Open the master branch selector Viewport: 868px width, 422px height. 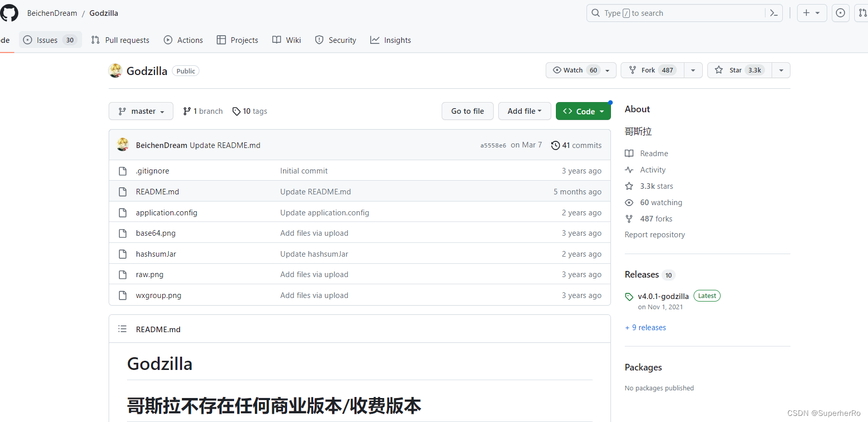[x=141, y=111]
